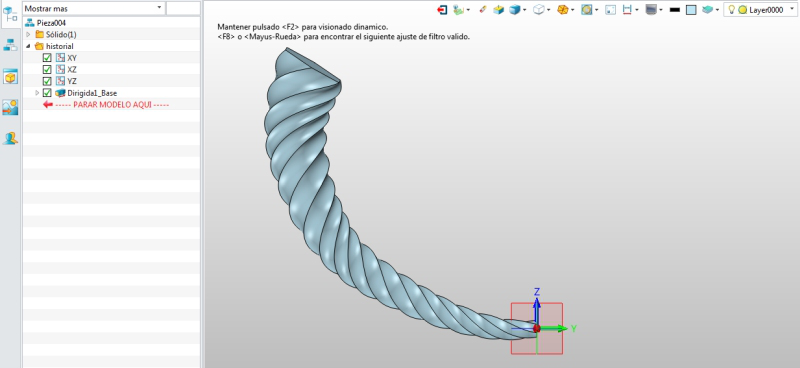Click the orange faceted mesh icon
This screenshot has width=800, height=368.
(x=563, y=10)
